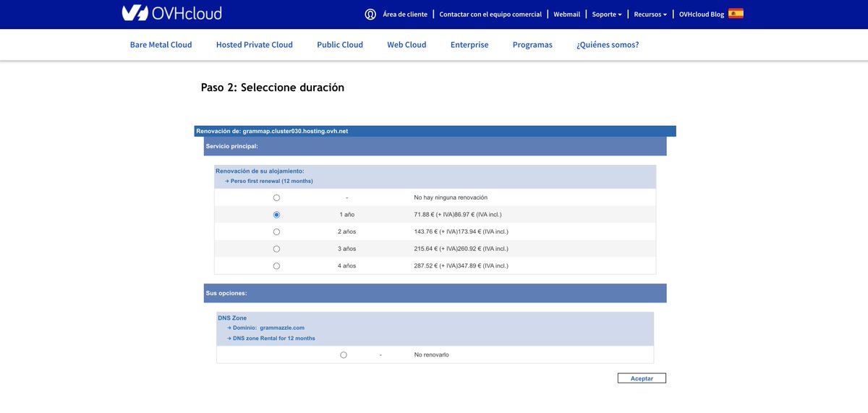Image resolution: width=868 pixels, height=413 pixels.
Task: Click the 'Perso first renewal (12 months)' text
Action: (x=272, y=181)
